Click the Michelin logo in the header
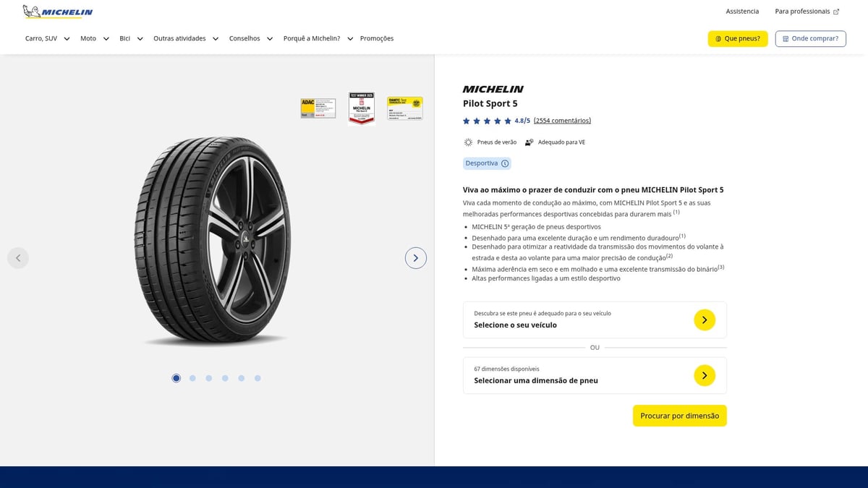The height and width of the screenshot is (488, 868). point(58,12)
